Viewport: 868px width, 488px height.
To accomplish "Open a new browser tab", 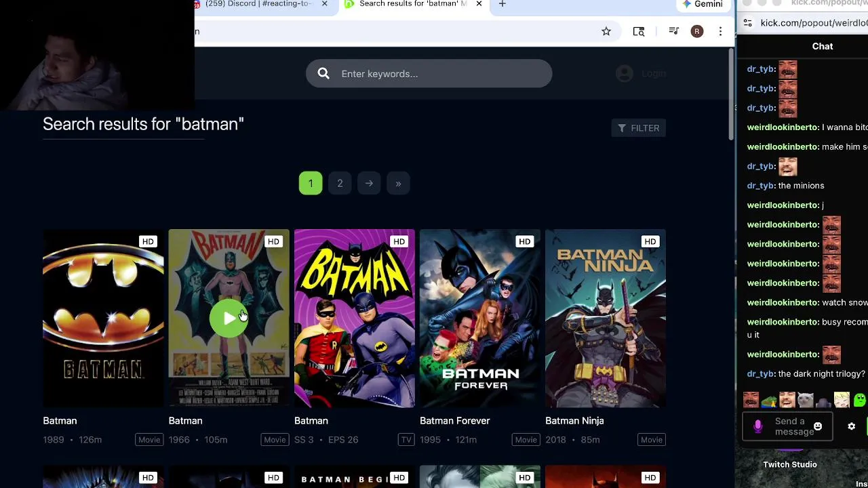I will tap(502, 4).
